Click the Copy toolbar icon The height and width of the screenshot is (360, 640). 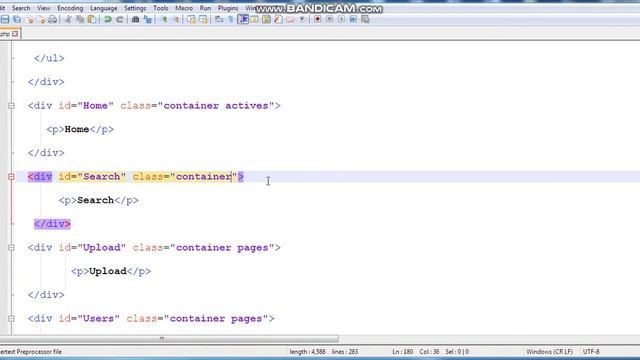pos(80,19)
